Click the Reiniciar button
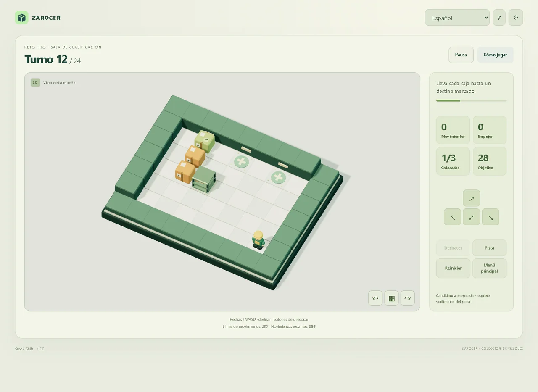 453,268
